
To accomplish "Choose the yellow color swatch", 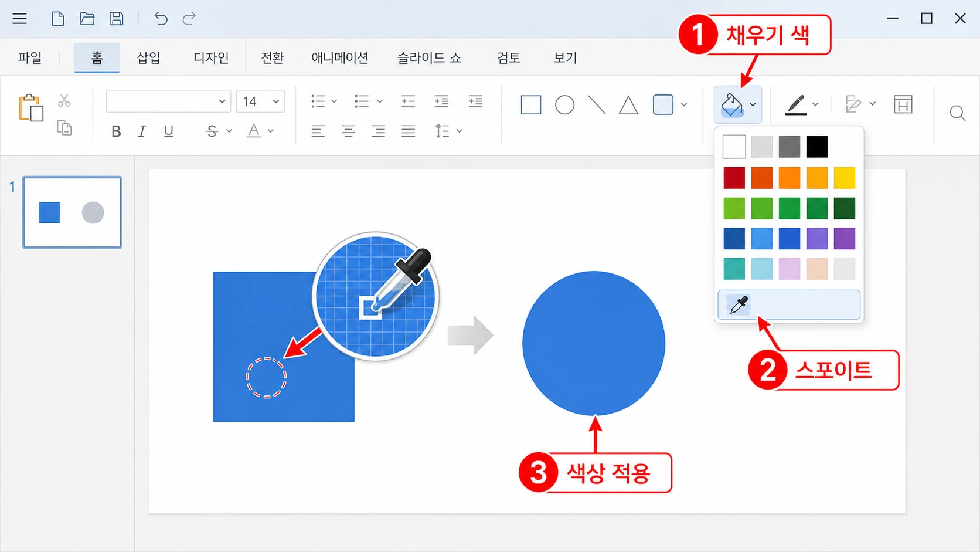I will pos(845,178).
